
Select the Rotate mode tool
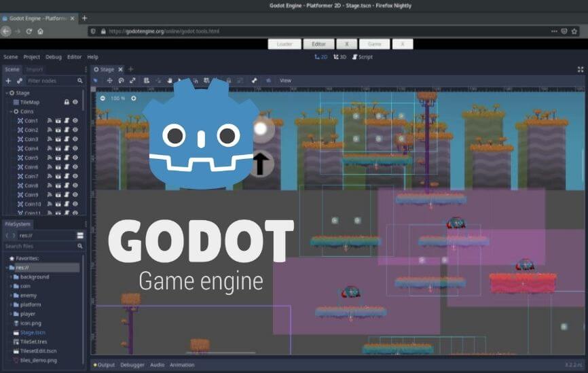(121, 81)
